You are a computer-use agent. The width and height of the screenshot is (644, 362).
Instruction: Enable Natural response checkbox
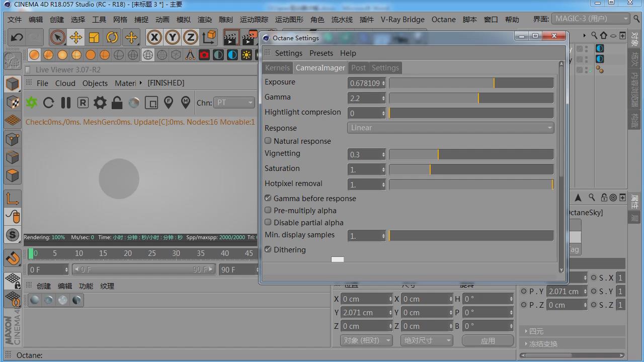click(x=268, y=141)
